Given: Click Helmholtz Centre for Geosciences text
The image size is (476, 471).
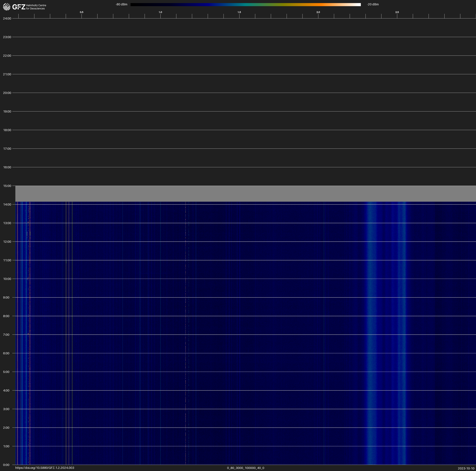Looking at the screenshot, I should (36, 7).
